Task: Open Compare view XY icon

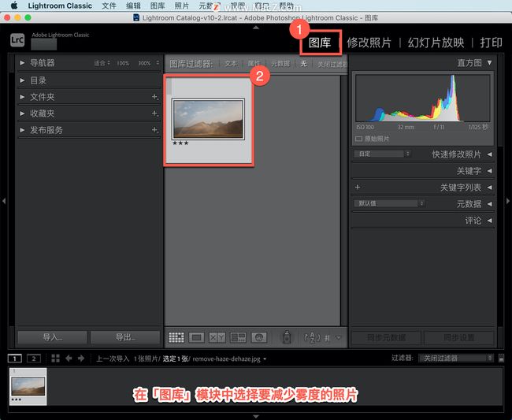Action: pos(217,337)
